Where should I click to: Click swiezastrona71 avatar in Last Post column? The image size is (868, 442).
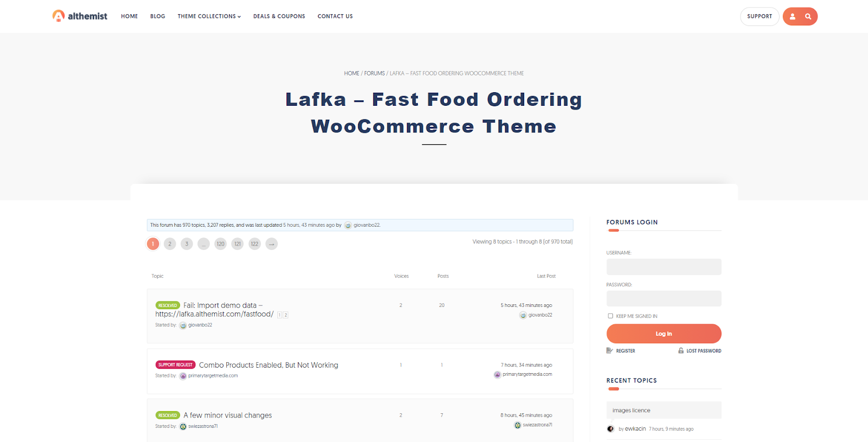pyautogui.click(x=518, y=425)
